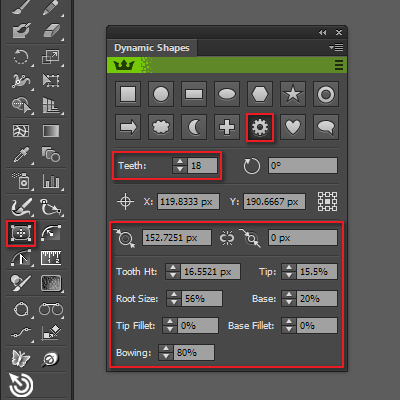Decrease Base percentage with down arrow

289,302
